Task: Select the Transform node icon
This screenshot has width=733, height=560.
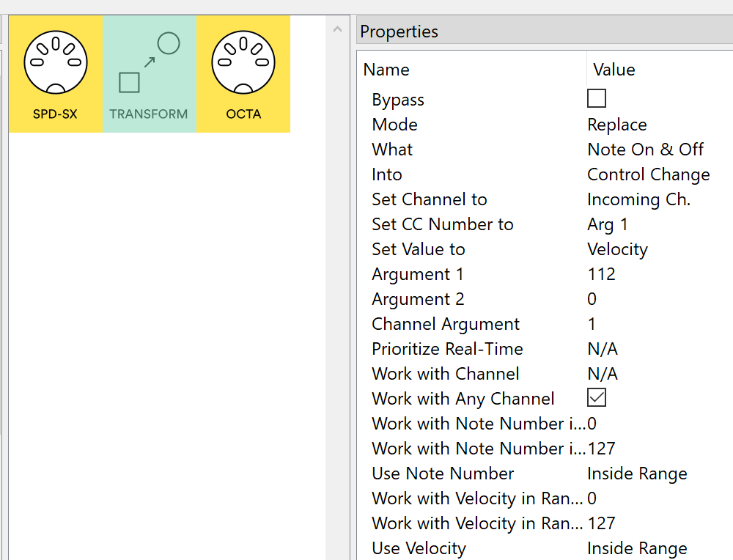Action: coord(149,74)
